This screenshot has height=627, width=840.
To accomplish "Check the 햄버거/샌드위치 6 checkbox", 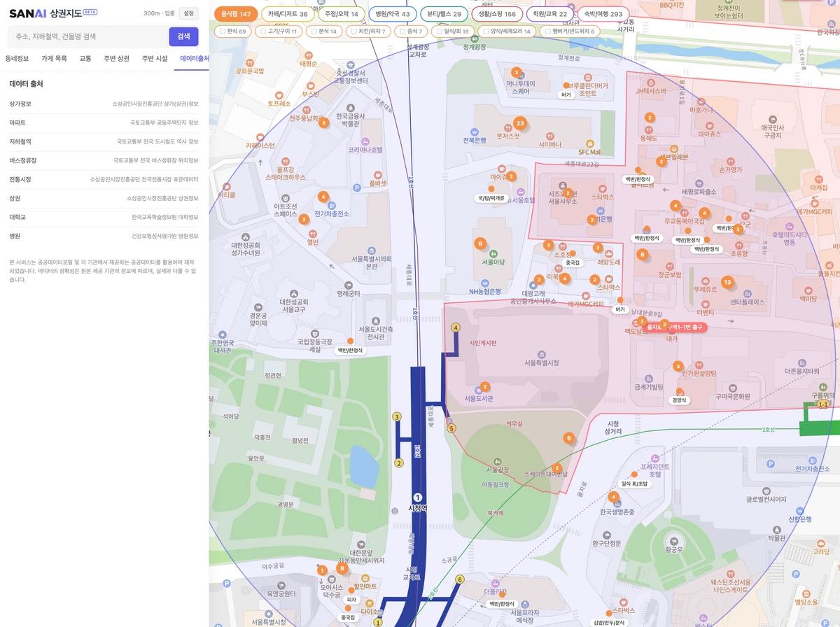I will pos(547,31).
